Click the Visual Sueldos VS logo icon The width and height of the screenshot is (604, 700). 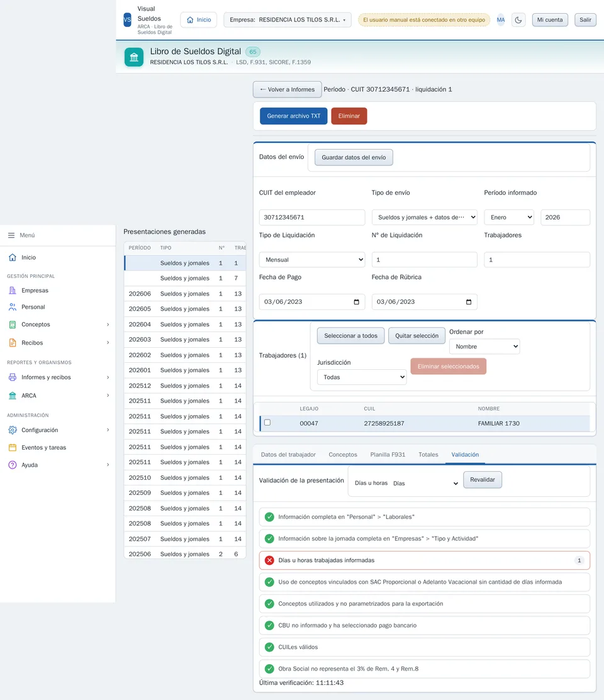(x=127, y=19)
